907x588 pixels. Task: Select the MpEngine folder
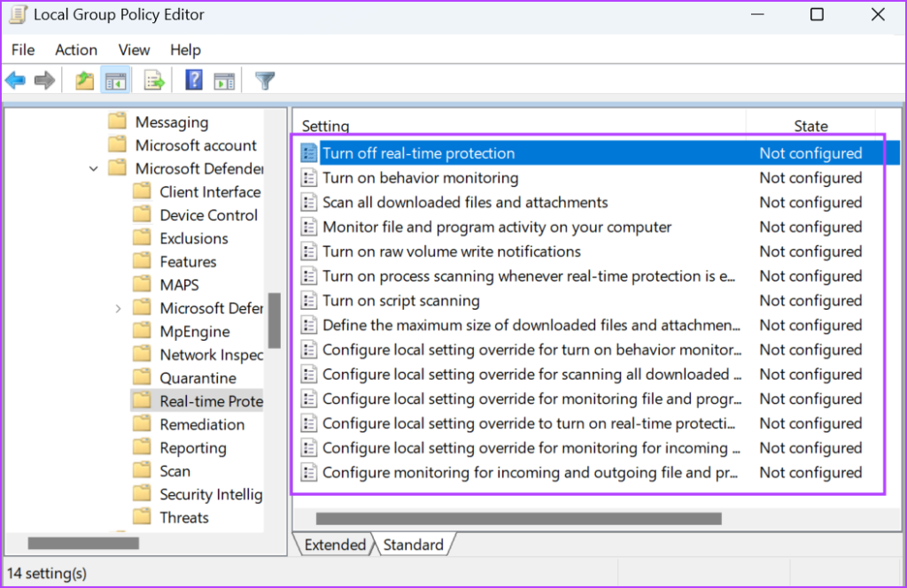click(194, 331)
